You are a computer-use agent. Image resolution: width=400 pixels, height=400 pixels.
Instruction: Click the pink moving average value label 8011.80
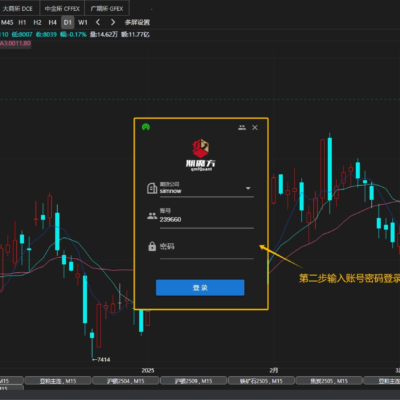click(15, 43)
